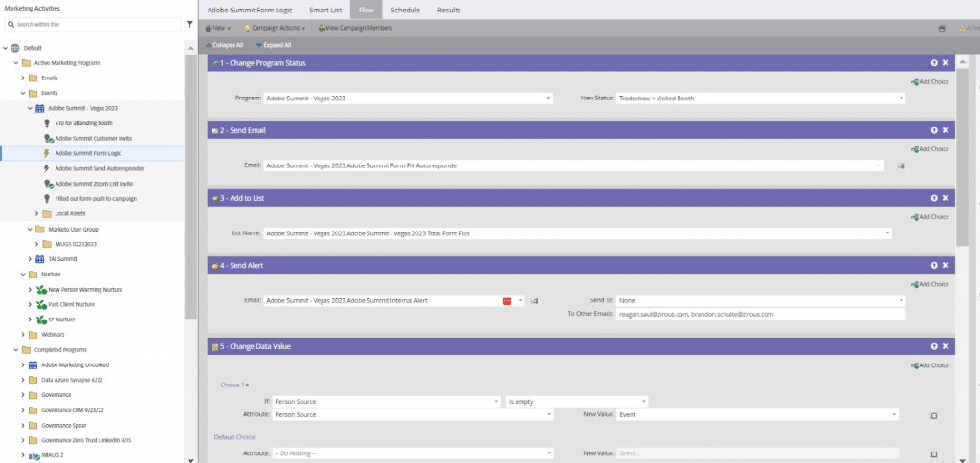Remove flow step 1 Change Program Status

point(945,62)
